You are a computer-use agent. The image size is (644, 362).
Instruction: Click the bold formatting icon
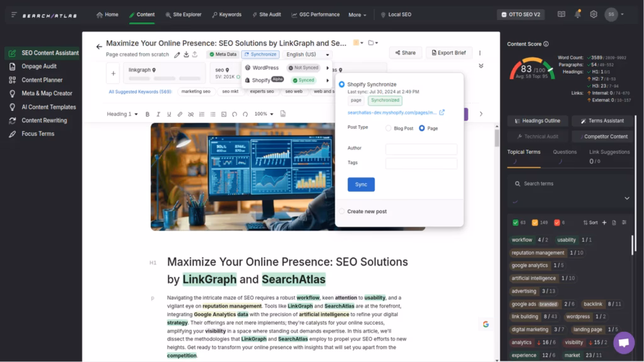(148, 114)
